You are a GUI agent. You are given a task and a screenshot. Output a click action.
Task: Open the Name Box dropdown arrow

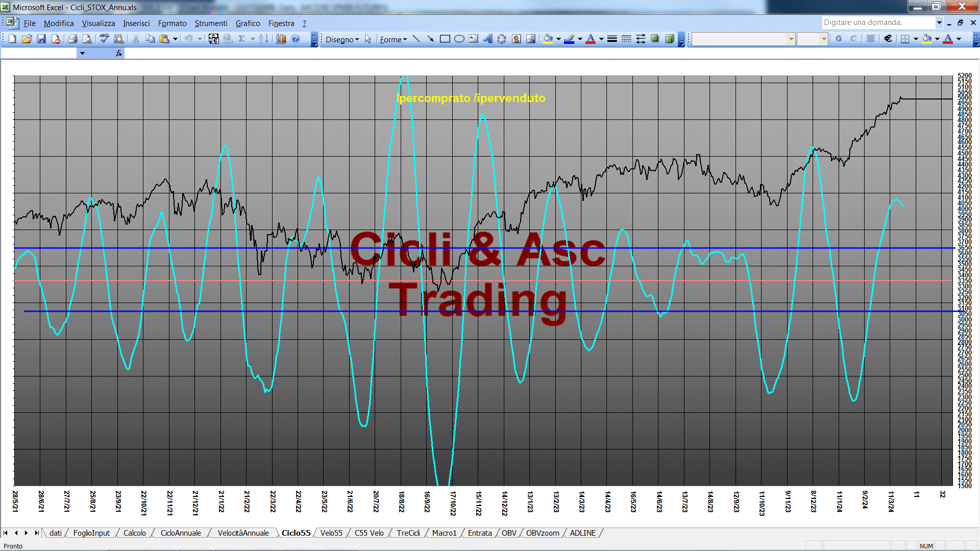pos(82,53)
